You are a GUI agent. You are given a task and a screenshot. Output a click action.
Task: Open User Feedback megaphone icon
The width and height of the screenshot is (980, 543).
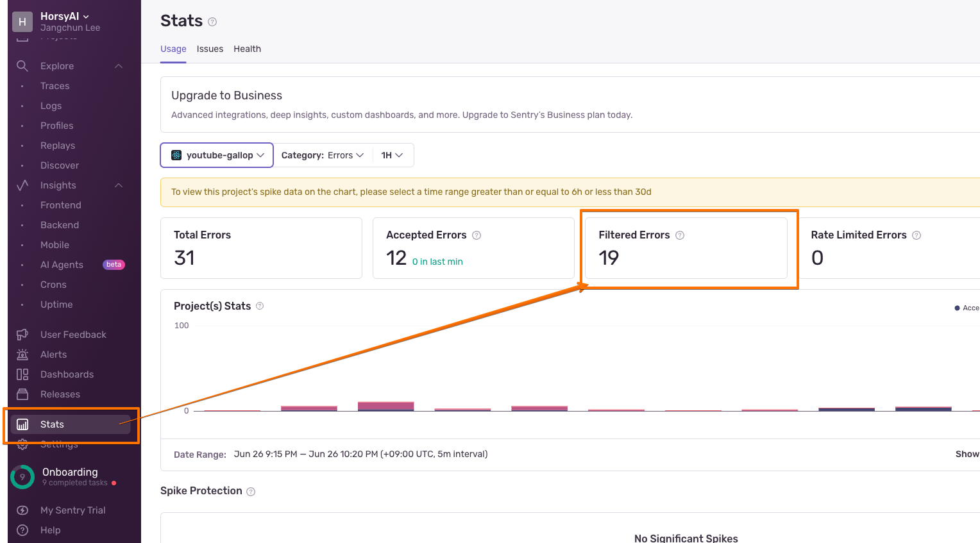pos(22,335)
